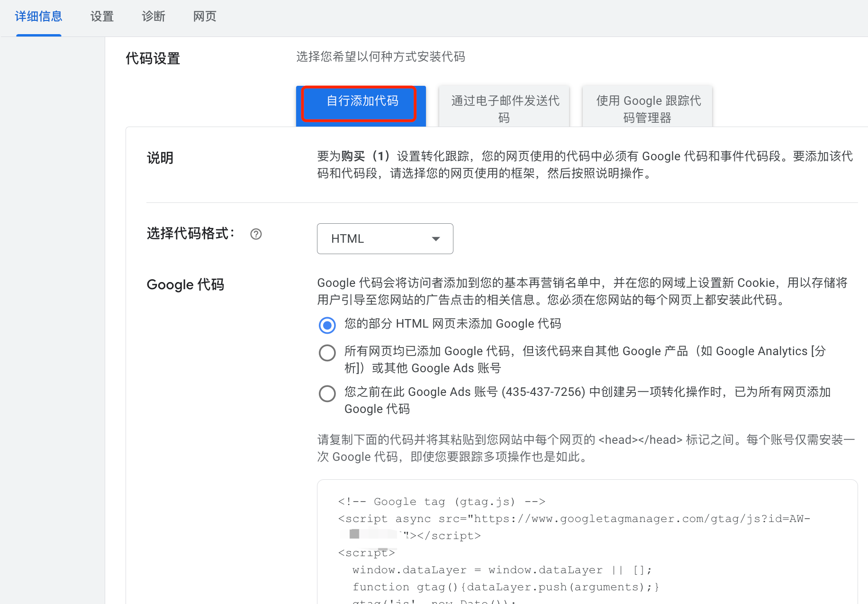
Task: Click the window.dataLayer line in snippet
Action: [x=502, y=569]
